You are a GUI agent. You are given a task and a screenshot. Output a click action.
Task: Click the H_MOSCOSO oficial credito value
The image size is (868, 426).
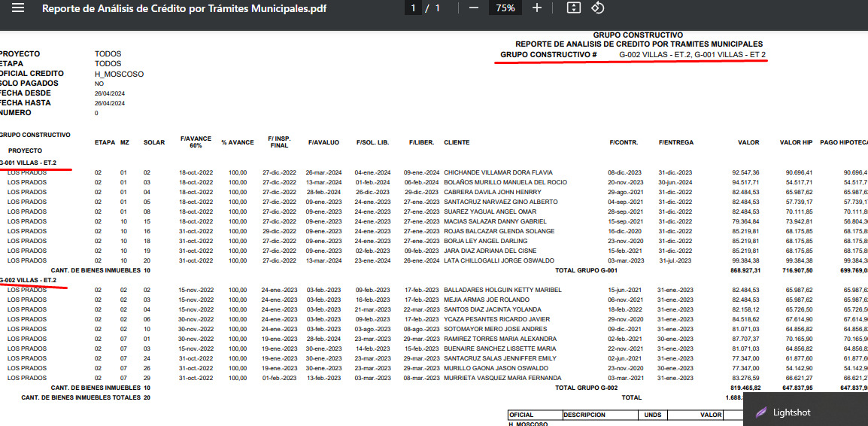[x=119, y=74]
